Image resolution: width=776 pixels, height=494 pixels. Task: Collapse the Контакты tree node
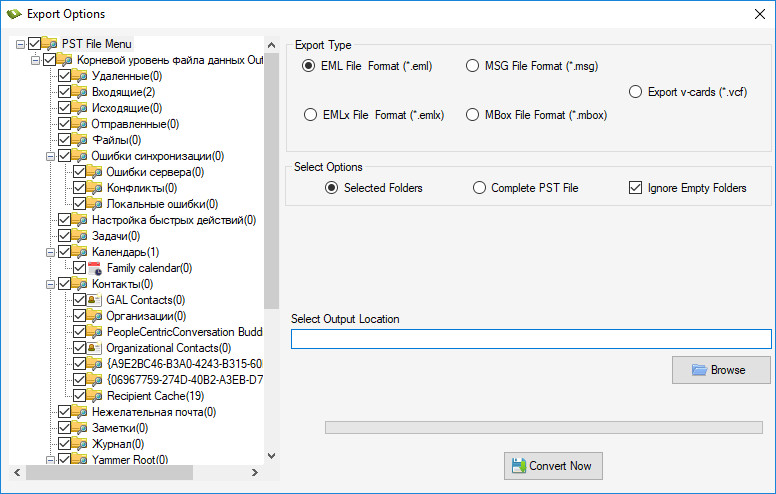(50, 284)
